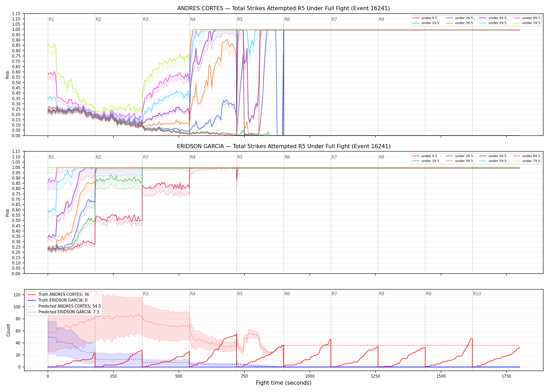Click 'Truth ANDRES CORTES: 36' legend entry
This screenshot has height=392, width=549.
tap(58, 295)
